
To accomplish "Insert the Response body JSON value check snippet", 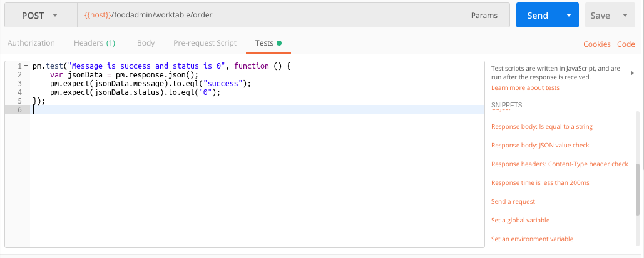I will point(540,146).
